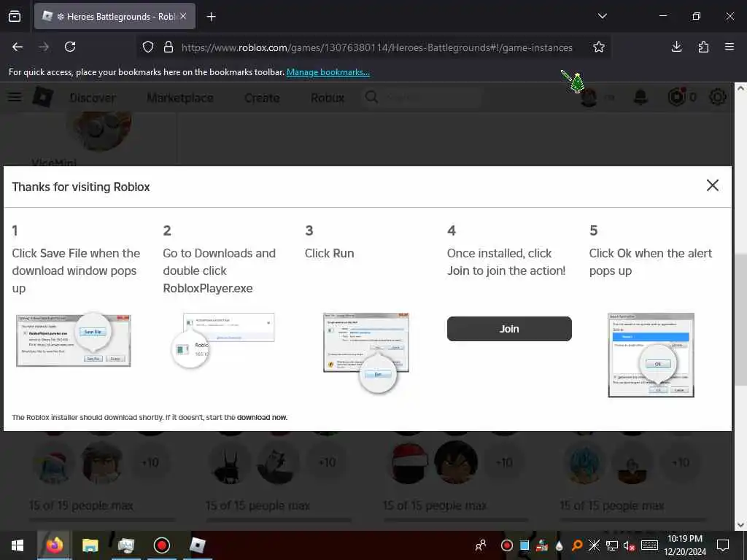
Task: Click the Manage bookmarks link
Action: tap(328, 72)
